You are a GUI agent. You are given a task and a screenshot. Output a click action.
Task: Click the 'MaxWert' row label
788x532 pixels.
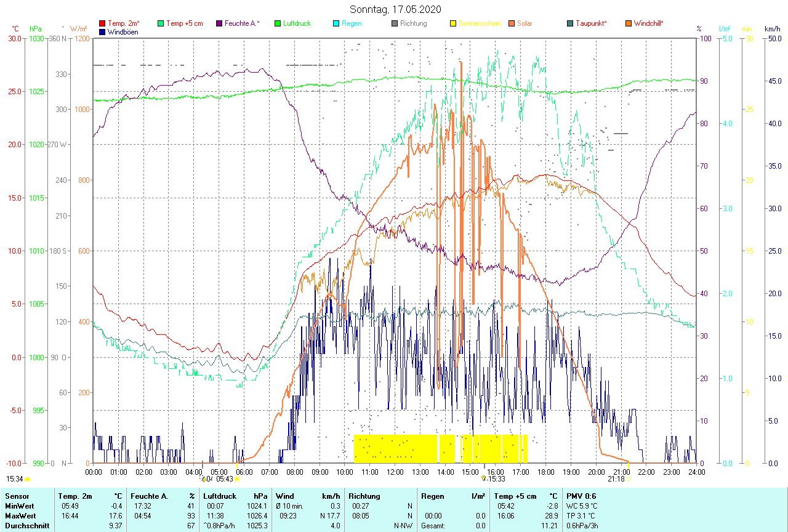(x=20, y=516)
